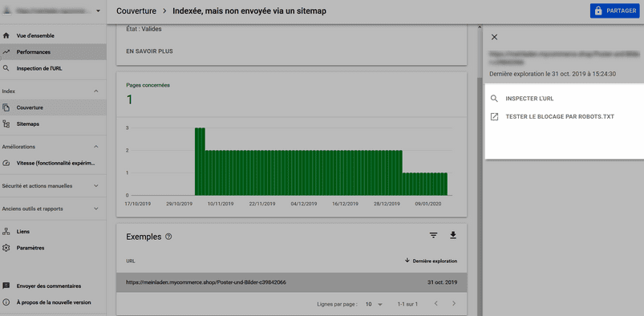Click the info icon near À propos
Image resolution: width=644 pixels, height=316 pixels.
[x=6, y=302]
